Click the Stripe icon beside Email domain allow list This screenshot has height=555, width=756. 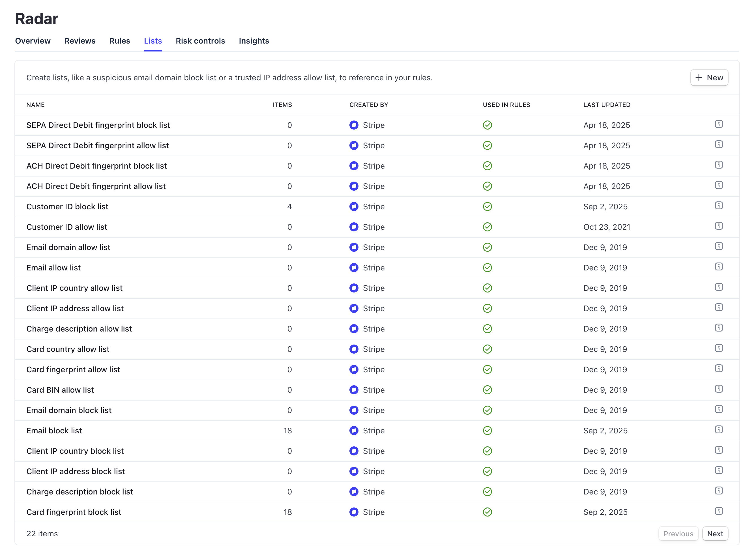click(x=354, y=247)
